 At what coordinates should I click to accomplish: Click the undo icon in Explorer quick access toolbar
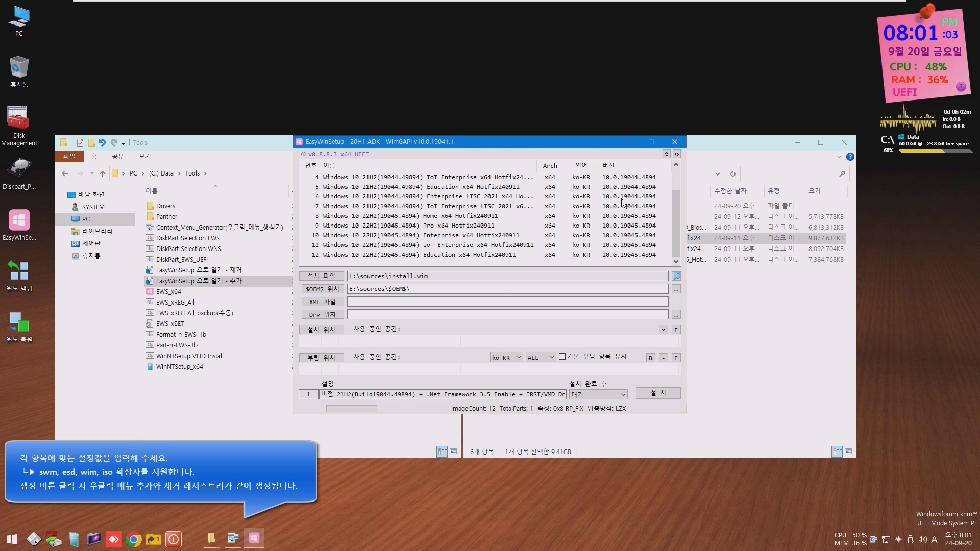click(x=102, y=143)
